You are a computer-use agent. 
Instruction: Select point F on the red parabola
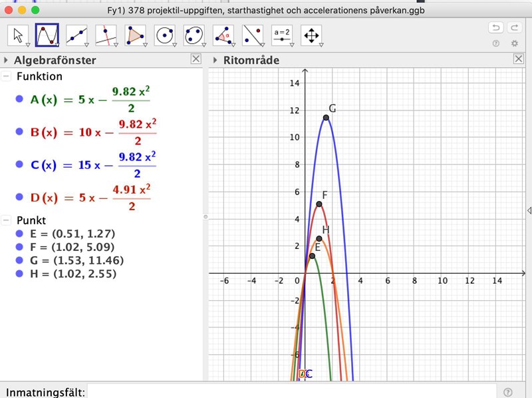click(x=319, y=204)
